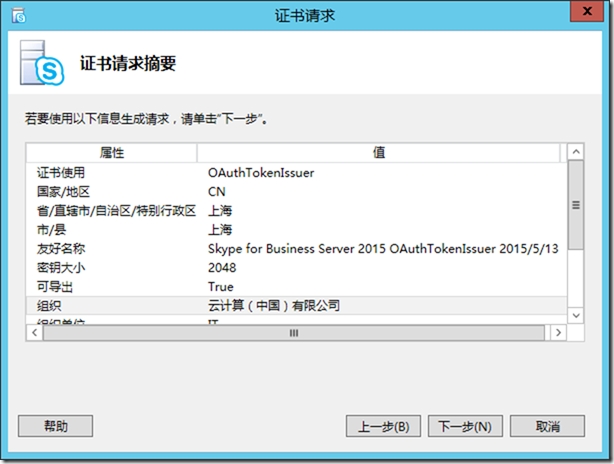The width and height of the screenshot is (614, 464).
Task: Select the 可导出 row
Action: point(296,287)
